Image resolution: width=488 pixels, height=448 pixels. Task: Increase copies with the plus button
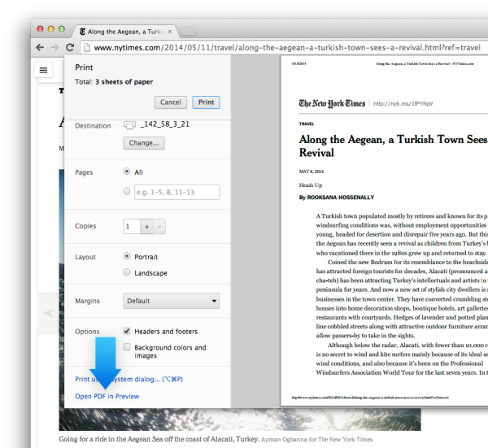(x=146, y=226)
